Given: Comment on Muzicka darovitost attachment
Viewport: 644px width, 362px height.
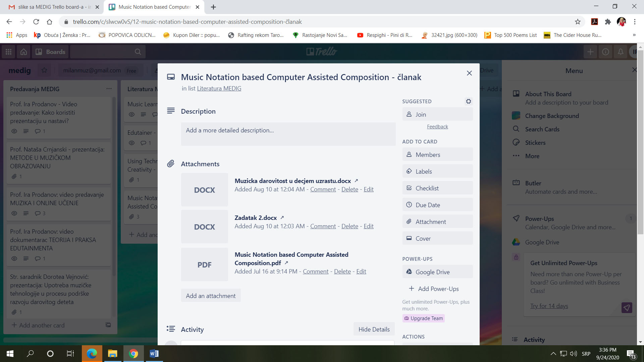Looking at the screenshot, I should [x=323, y=189].
